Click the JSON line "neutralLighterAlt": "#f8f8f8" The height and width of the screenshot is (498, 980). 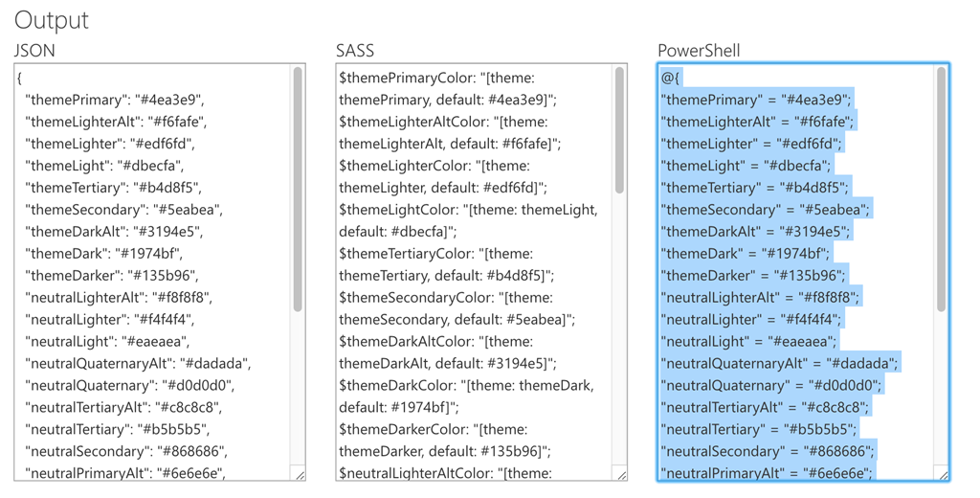119,297
